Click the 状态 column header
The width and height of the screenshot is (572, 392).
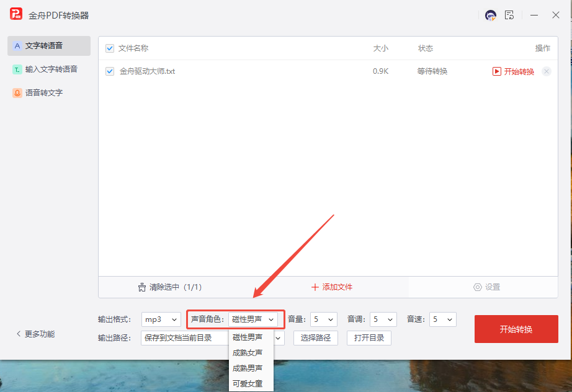coord(426,48)
